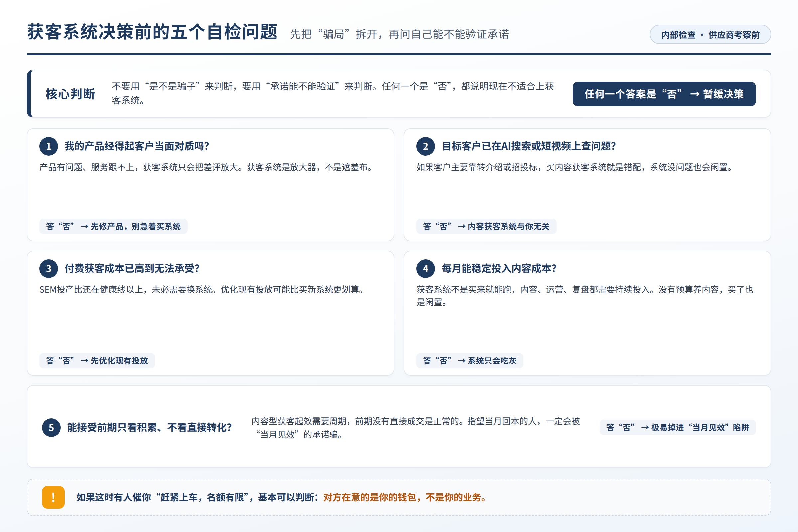Click the question 目标客户已在AI搜索或短视频上查问题?
The width and height of the screenshot is (798, 532).
[529, 146]
